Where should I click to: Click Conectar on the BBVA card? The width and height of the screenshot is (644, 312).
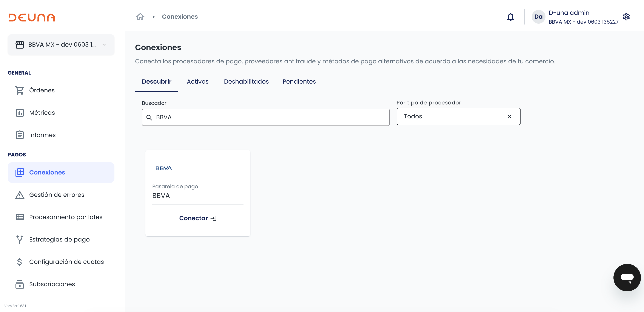pos(197,218)
